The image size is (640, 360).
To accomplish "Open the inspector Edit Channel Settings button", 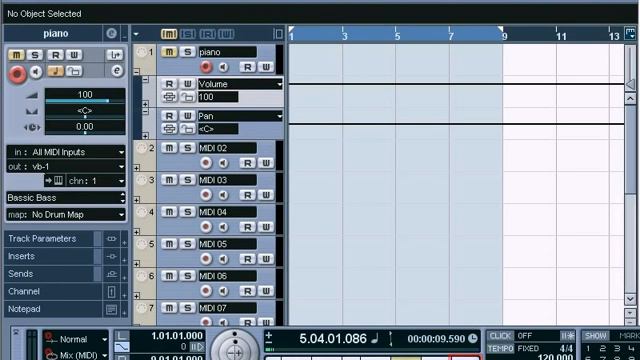I will click(116, 71).
